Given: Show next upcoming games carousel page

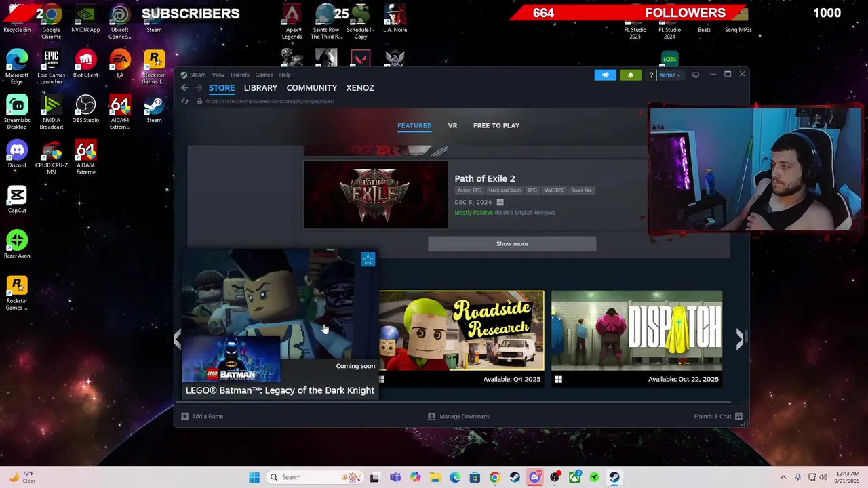Looking at the screenshot, I should [x=740, y=339].
